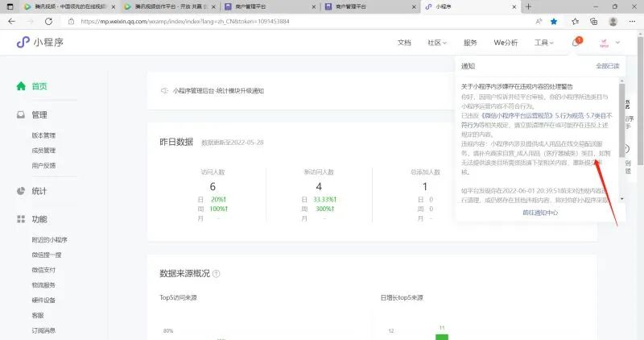Viewport: 644px width, 340px height.
Task: Open the We分析 header menu item
Action: (x=506, y=43)
